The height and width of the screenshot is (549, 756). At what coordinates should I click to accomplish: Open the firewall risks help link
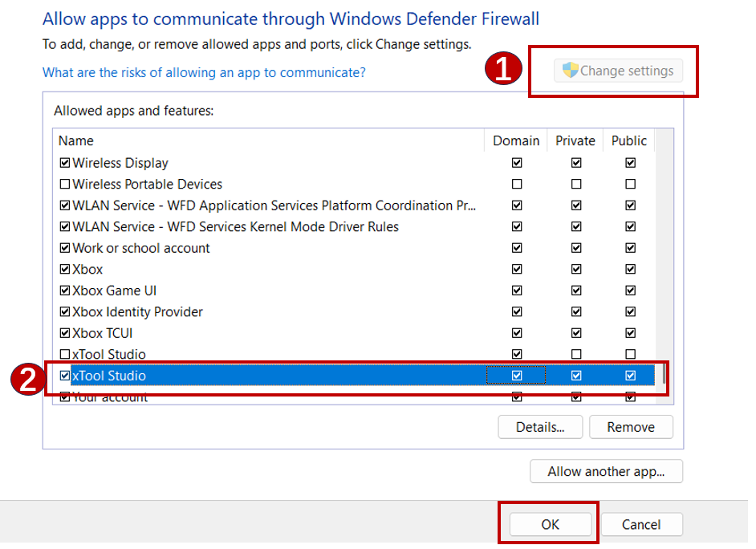coord(204,72)
